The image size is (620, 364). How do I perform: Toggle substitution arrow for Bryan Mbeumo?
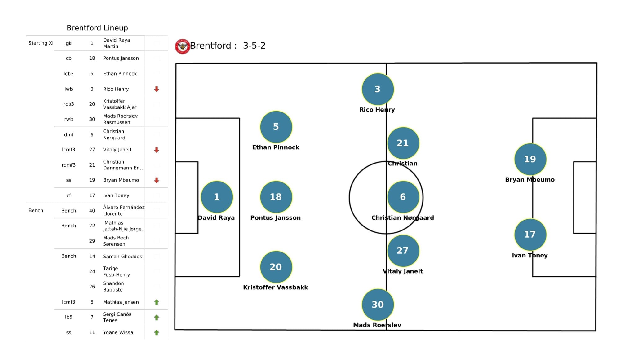coord(157,180)
